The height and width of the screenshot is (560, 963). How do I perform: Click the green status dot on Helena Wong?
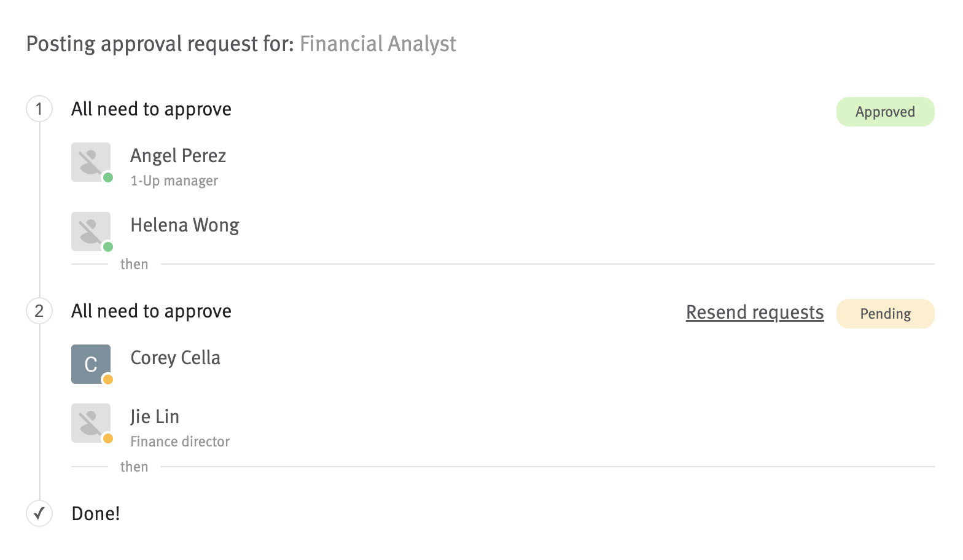click(108, 247)
